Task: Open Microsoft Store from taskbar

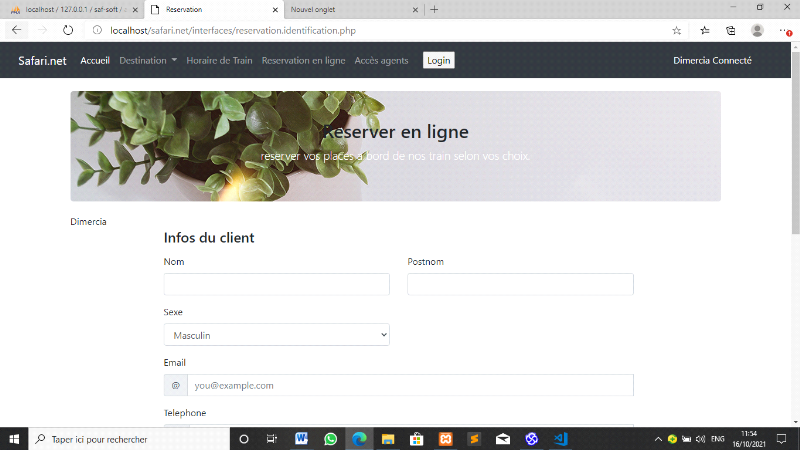Action: click(x=417, y=439)
